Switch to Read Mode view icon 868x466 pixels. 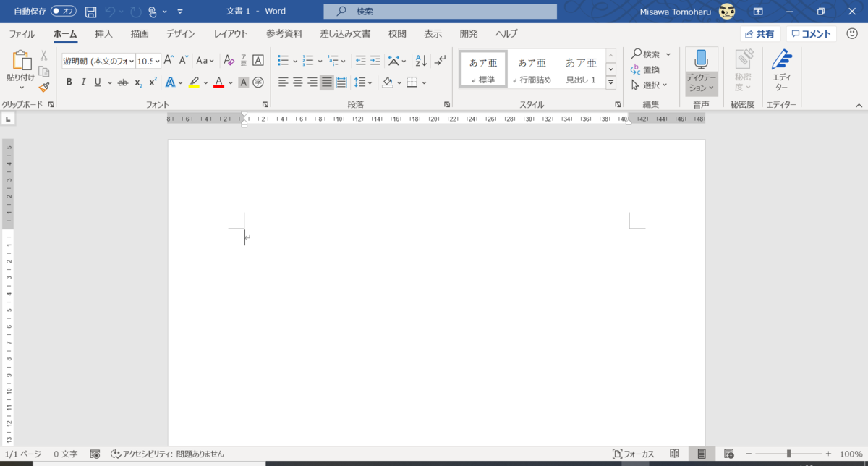(674, 454)
